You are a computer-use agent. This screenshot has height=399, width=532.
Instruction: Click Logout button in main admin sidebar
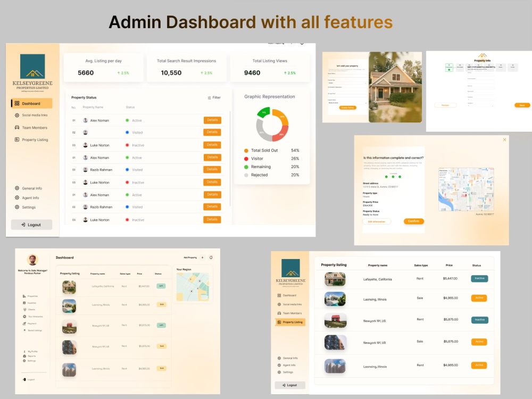[31, 225]
